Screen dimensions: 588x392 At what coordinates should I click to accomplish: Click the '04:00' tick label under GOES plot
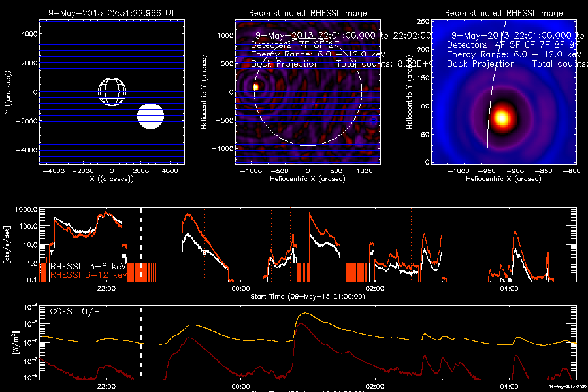(x=509, y=386)
